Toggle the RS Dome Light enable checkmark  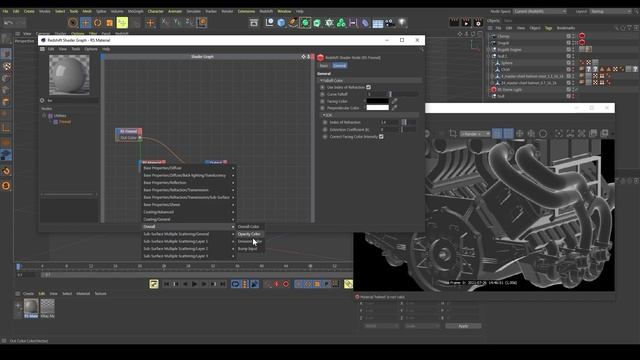(577, 89)
